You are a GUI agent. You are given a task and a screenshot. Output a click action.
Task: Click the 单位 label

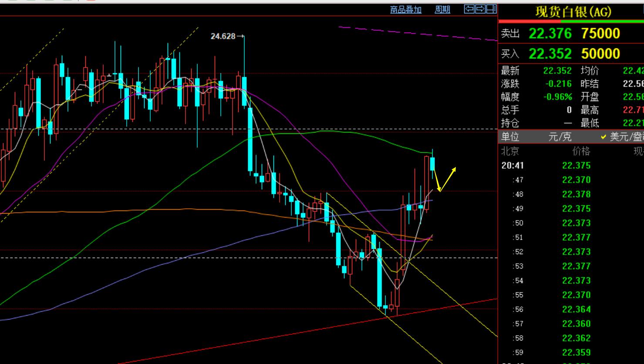tap(510, 137)
